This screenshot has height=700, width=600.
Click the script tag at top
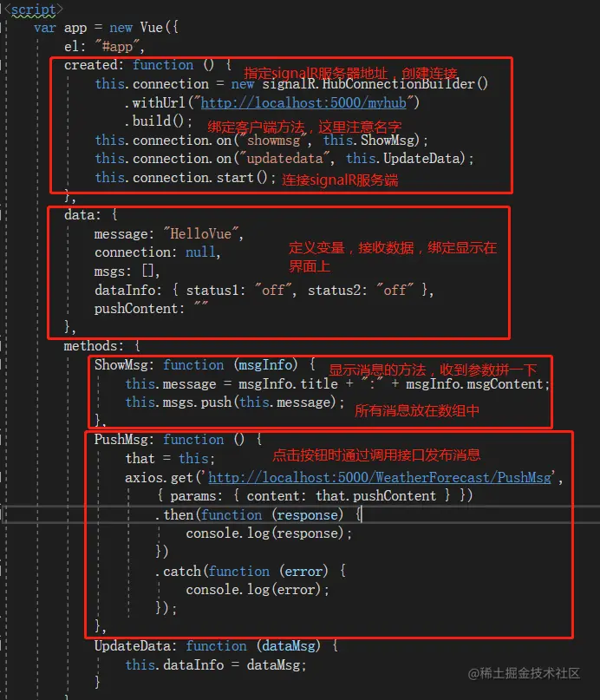tap(34, 9)
